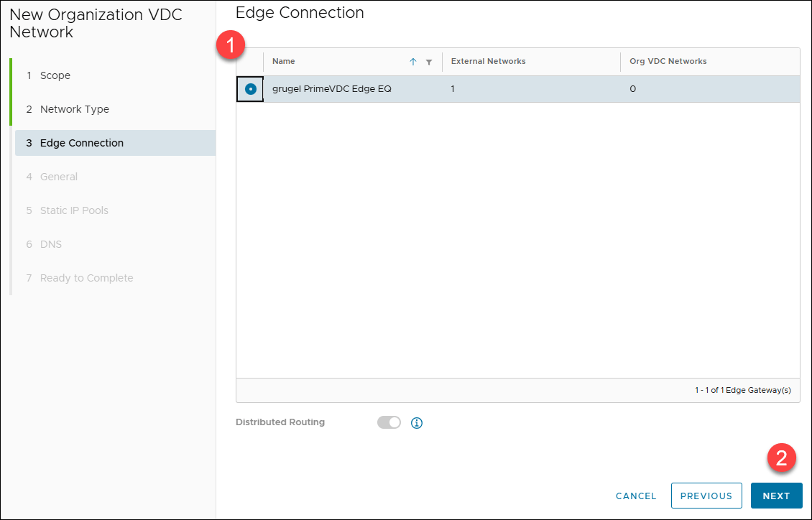Open the General wizard step
812x520 pixels.
(x=58, y=177)
